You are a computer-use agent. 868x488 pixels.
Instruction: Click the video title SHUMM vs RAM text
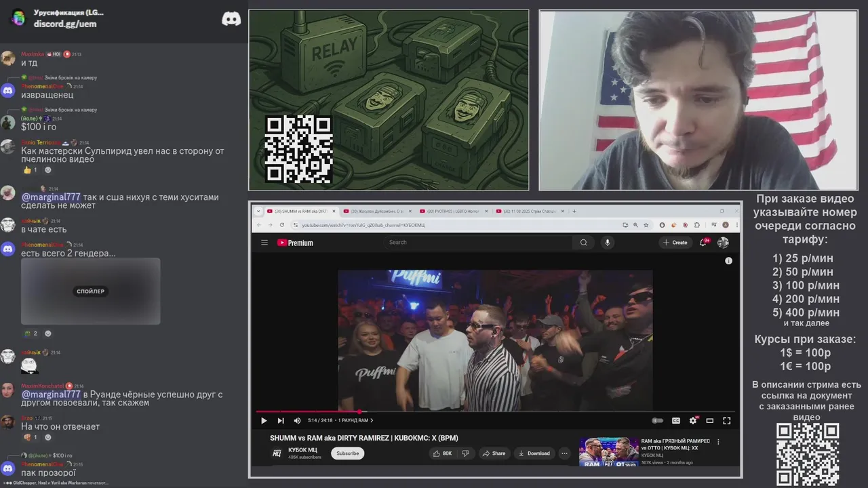point(364,438)
